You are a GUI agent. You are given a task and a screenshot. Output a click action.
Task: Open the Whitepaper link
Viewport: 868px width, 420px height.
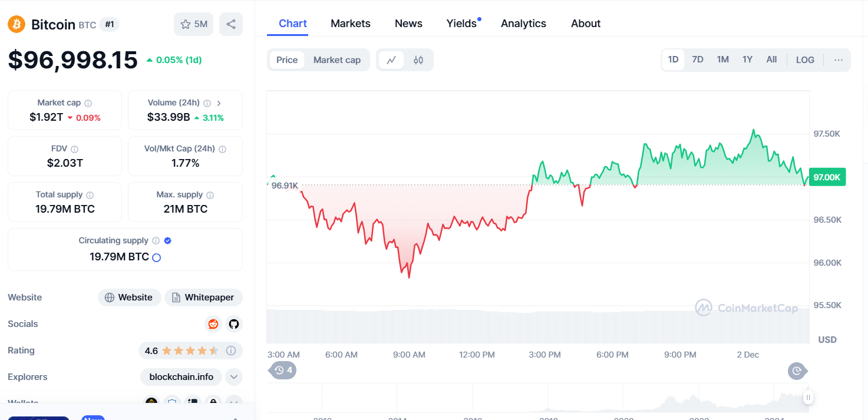(203, 297)
